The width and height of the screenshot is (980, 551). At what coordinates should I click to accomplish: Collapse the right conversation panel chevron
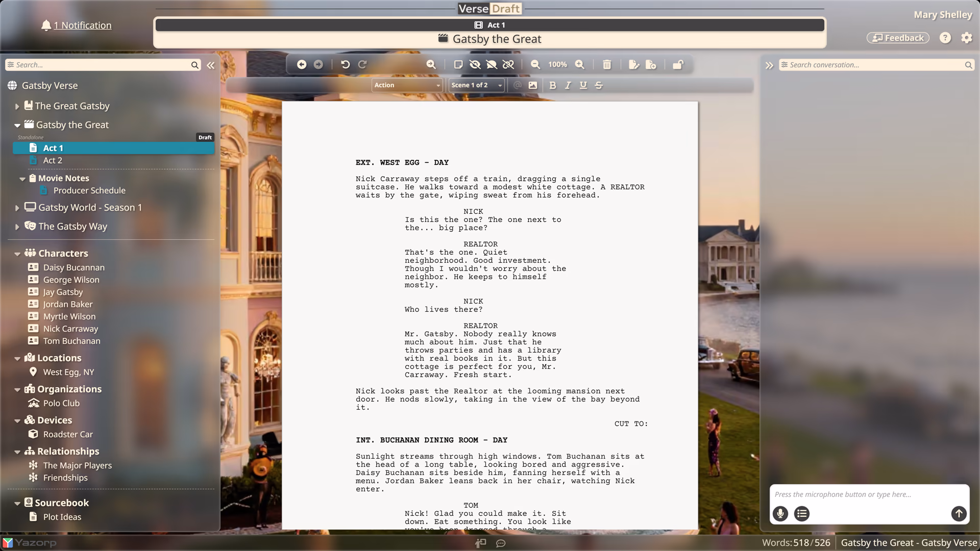click(769, 65)
